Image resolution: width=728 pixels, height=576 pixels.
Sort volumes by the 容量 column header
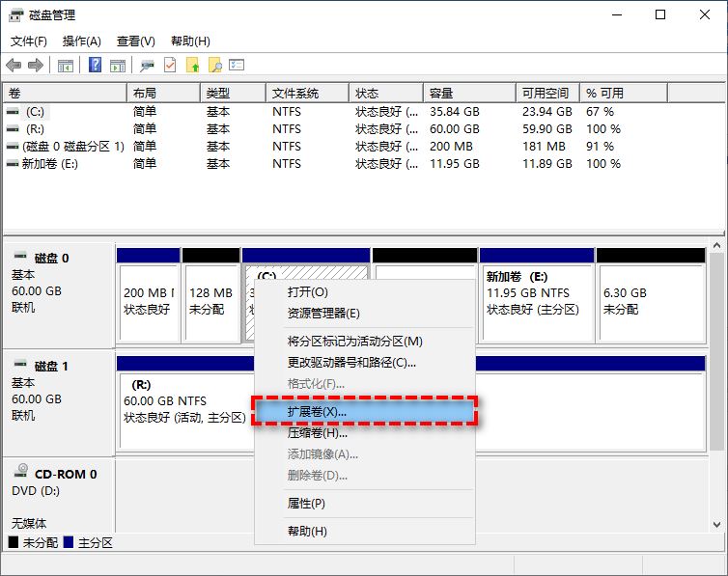click(x=441, y=94)
